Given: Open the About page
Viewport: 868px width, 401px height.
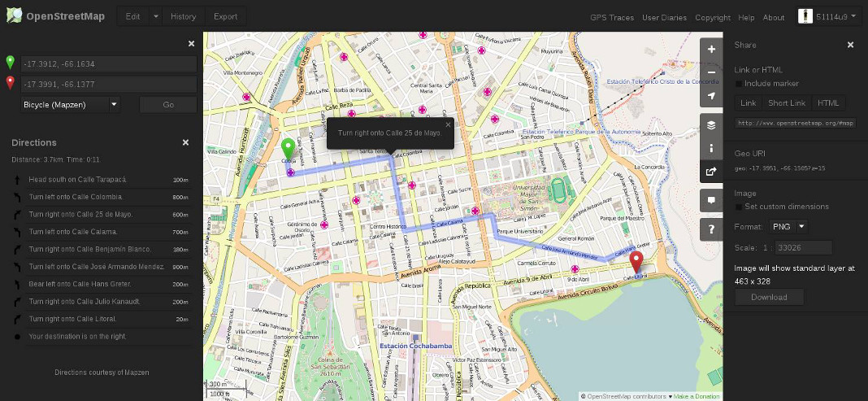Looking at the screenshot, I should 774,18.
